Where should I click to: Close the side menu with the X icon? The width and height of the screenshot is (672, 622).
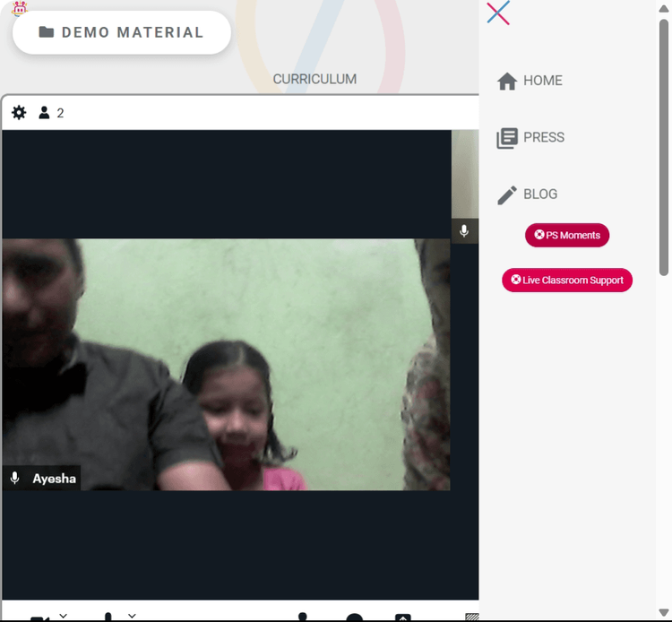pyautogui.click(x=498, y=13)
